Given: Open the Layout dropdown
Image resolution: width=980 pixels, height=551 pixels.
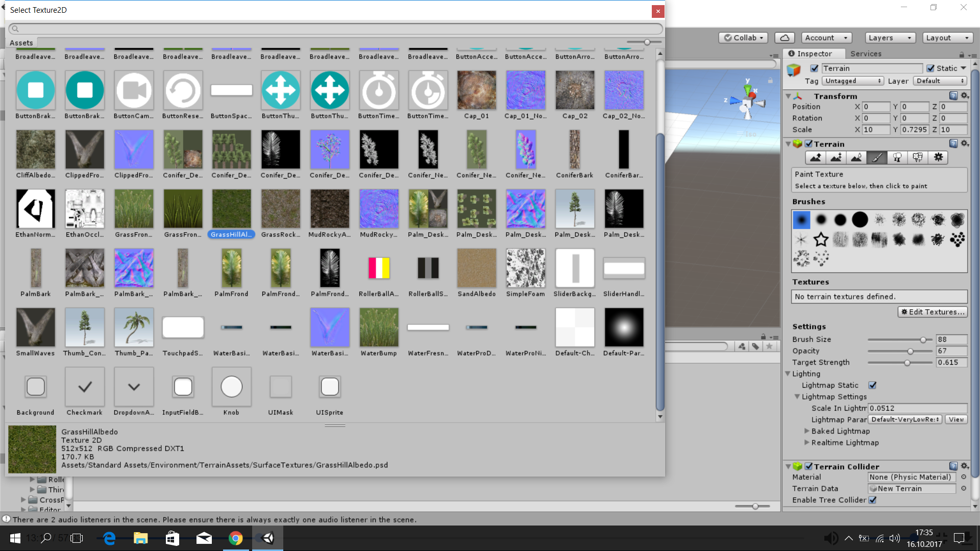Looking at the screenshot, I should click(x=947, y=38).
